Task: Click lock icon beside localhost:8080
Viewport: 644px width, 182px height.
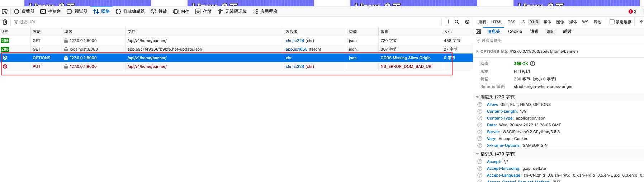Action: [x=66, y=49]
